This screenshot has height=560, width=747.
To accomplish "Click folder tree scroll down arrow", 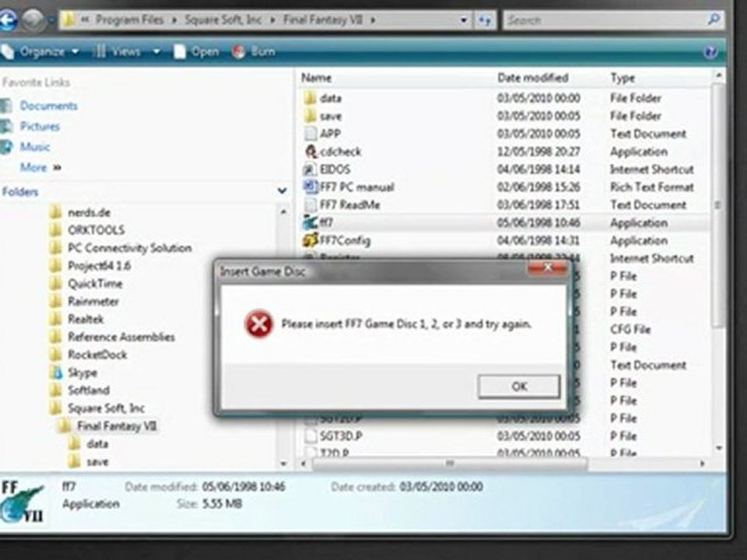I will (x=283, y=463).
